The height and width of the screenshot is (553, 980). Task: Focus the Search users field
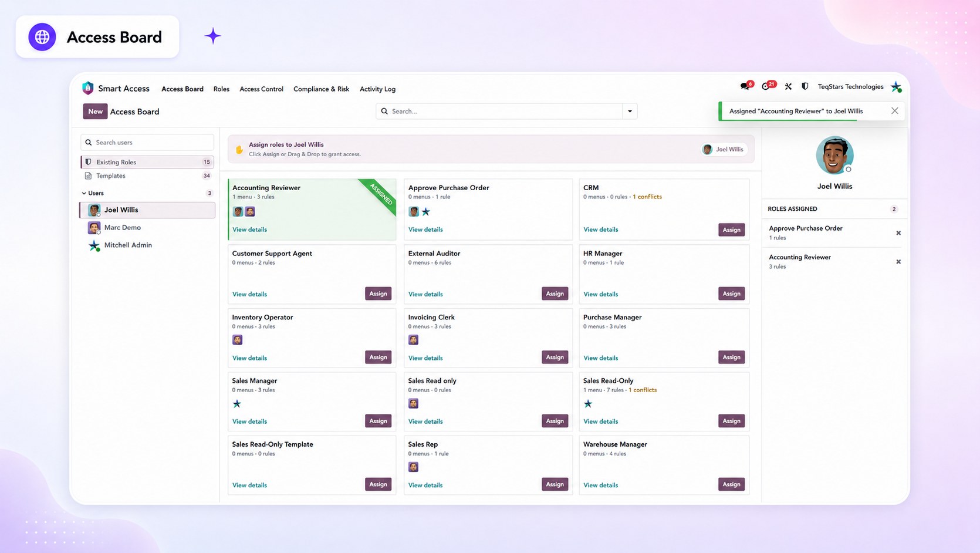(147, 143)
